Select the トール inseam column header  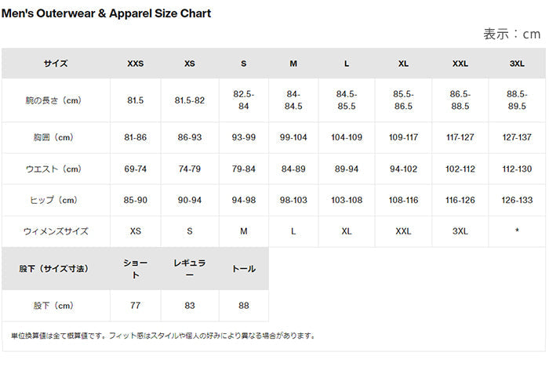pos(243,268)
